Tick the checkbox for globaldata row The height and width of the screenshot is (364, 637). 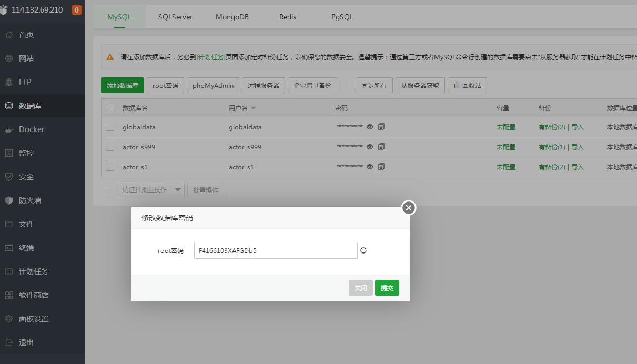(x=110, y=127)
